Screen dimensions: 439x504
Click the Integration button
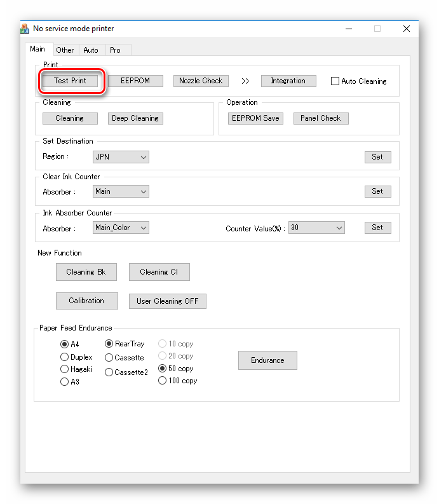pos(288,81)
